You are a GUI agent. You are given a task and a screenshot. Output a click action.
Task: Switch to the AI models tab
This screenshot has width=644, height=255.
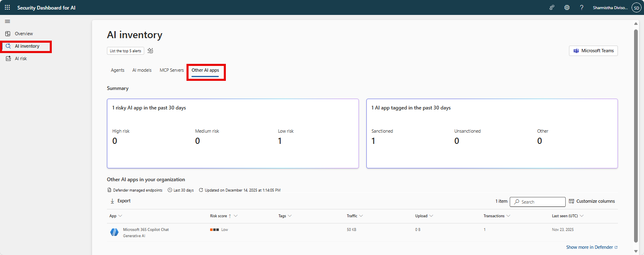[x=142, y=70]
